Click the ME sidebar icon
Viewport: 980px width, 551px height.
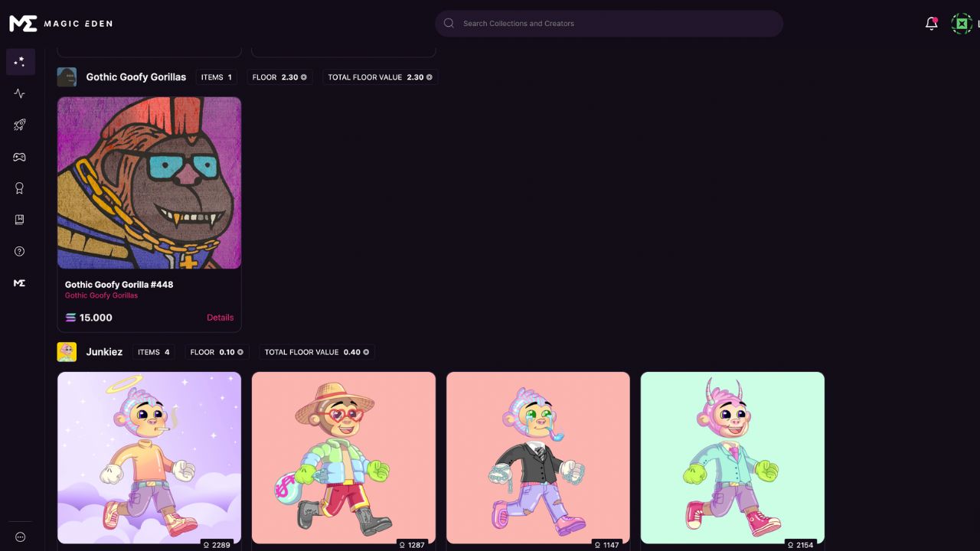(x=20, y=283)
